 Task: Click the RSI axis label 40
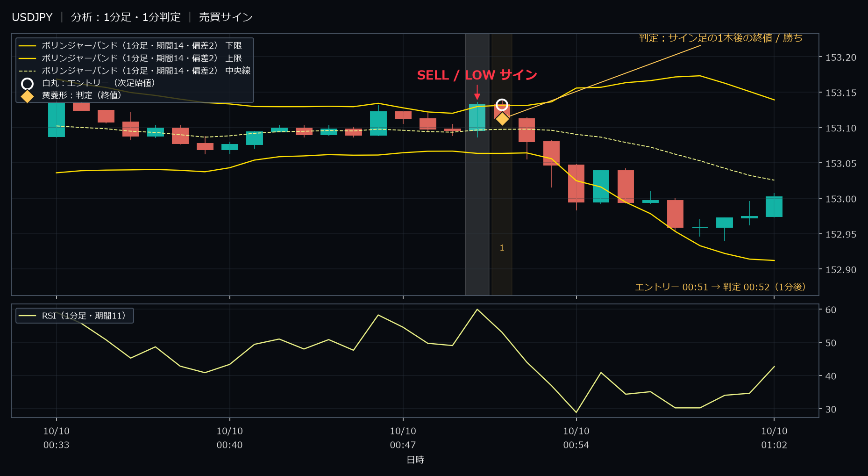(831, 376)
